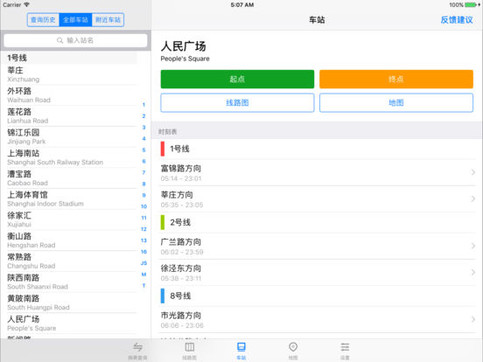Expand 富锦路方向 timetable chevron
Viewport: 483px width, 362px height.
click(x=473, y=172)
